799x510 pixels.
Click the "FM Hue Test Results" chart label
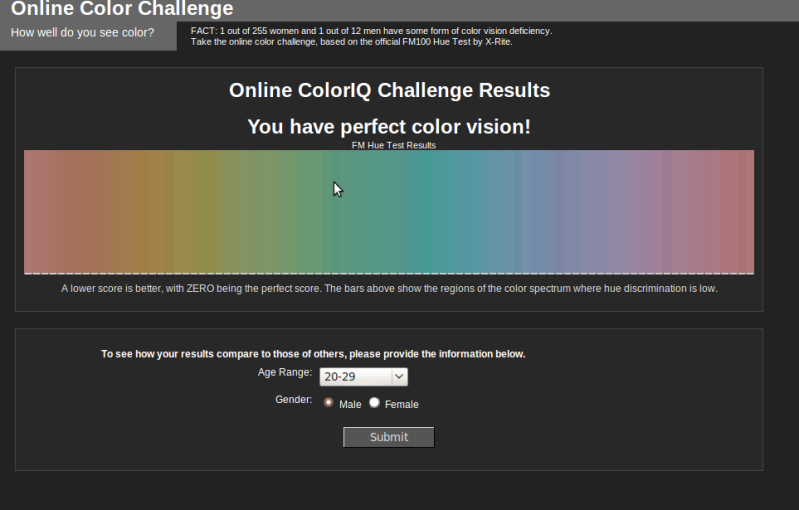(393, 146)
